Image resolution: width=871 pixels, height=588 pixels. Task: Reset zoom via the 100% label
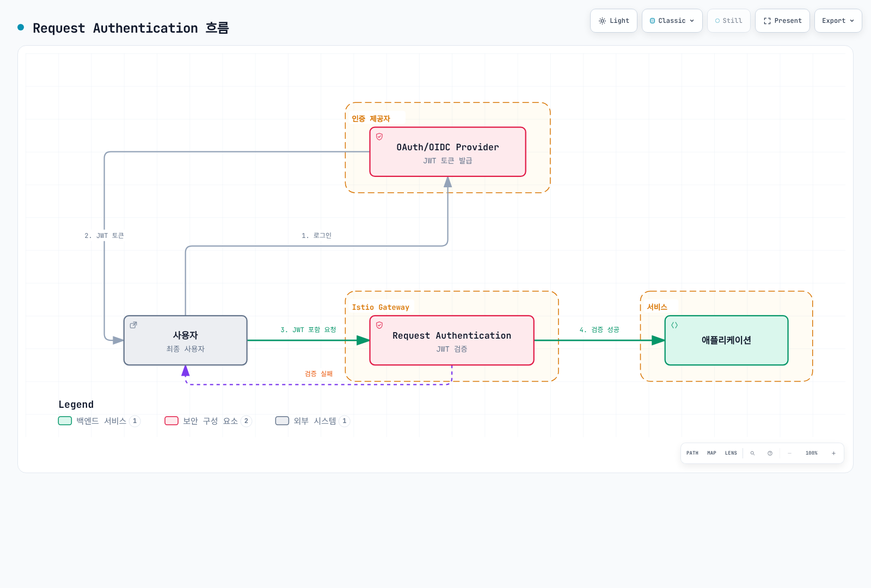pos(812,453)
